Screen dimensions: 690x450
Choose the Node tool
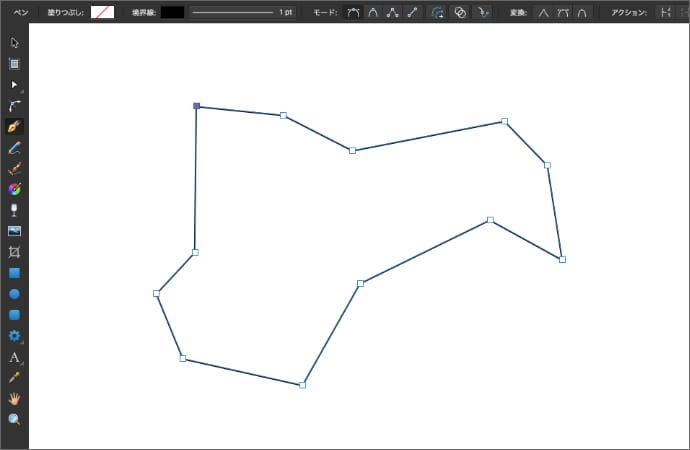click(x=14, y=85)
